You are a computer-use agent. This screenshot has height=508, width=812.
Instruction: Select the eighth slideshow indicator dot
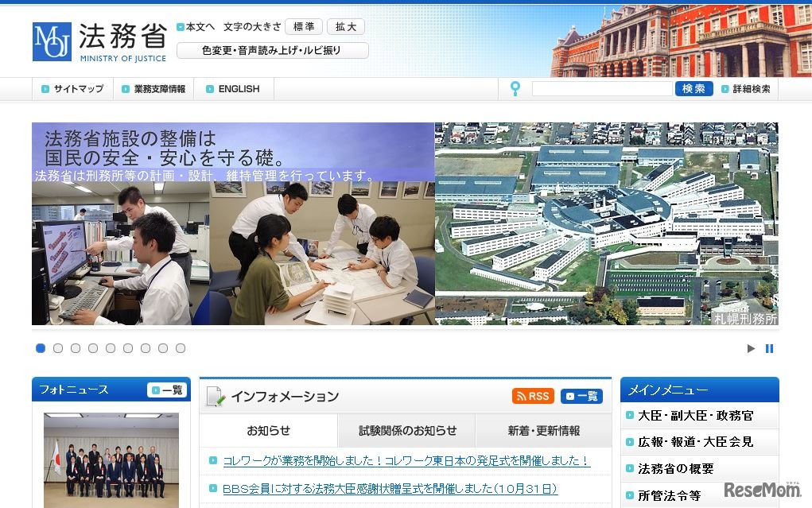click(x=163, y=348)
